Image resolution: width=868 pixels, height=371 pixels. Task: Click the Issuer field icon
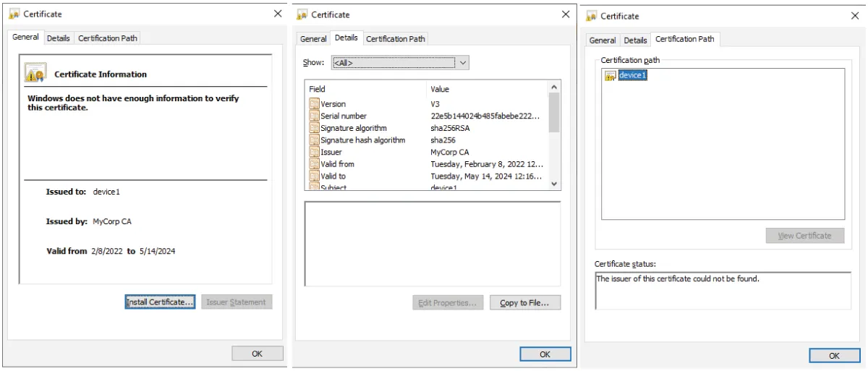[x=314, y=153]
